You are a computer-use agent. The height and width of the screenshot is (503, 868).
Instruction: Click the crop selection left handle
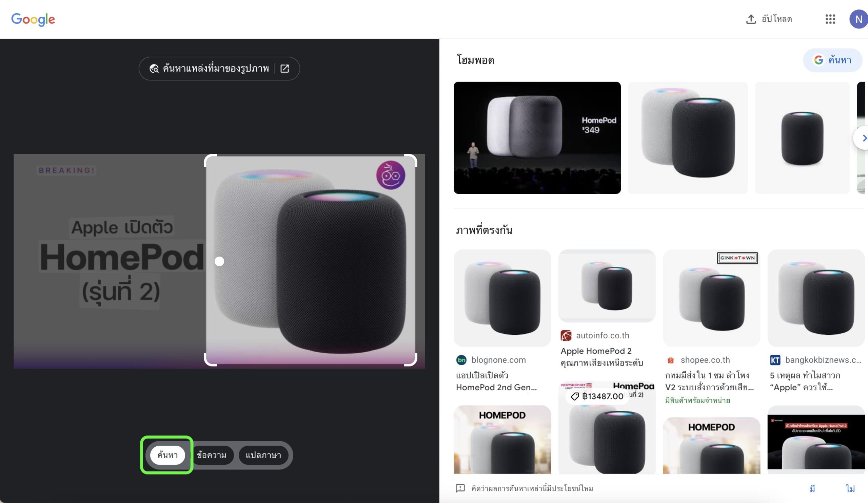point(219,261)
